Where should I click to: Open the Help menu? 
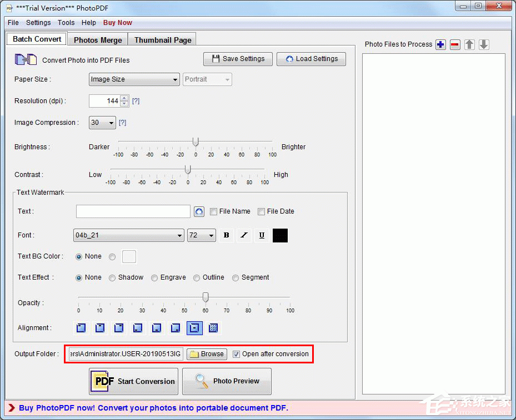(88, 23)
